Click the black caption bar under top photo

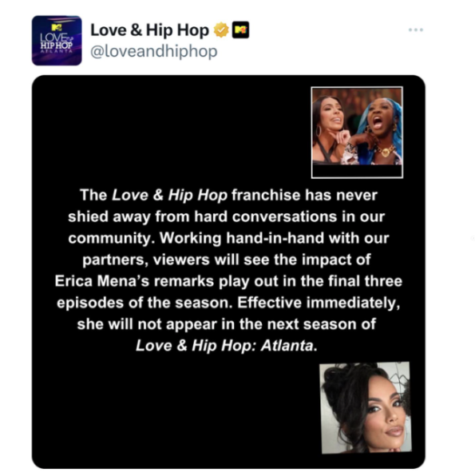coord(357,171)
